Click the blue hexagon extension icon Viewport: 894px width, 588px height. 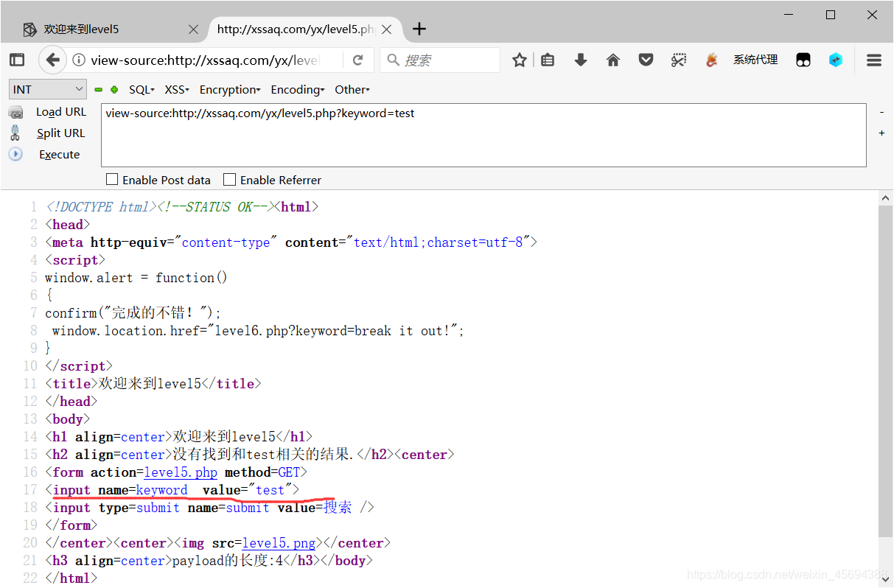pyautogui.click(x=836, y=60)
